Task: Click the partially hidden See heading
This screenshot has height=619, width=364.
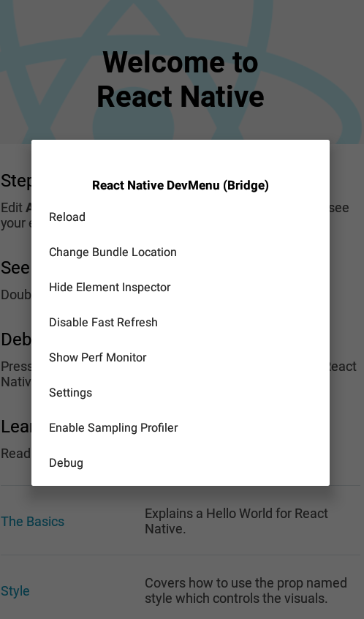Action: [x=15, y=268]
